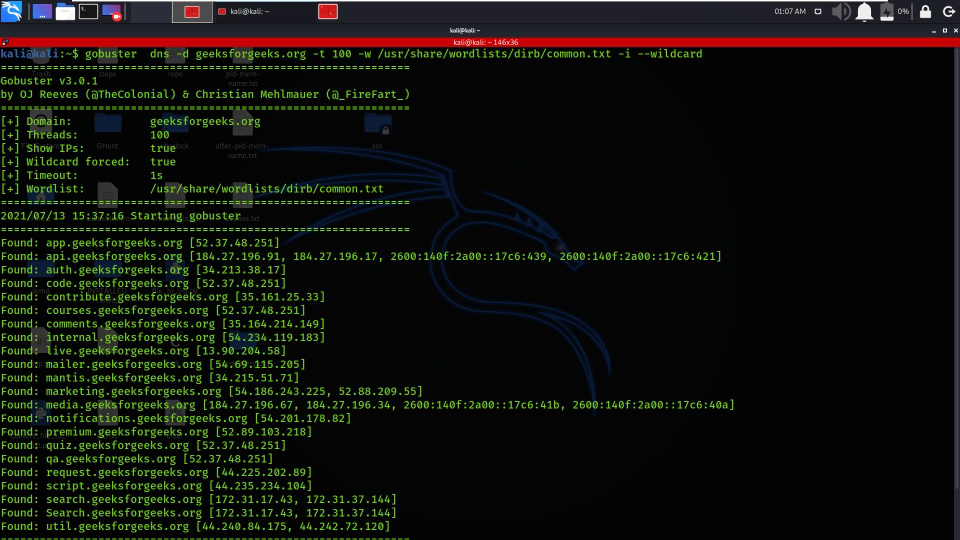Click the Domain geeksforgeeks.org setting line

click(130, 121)
